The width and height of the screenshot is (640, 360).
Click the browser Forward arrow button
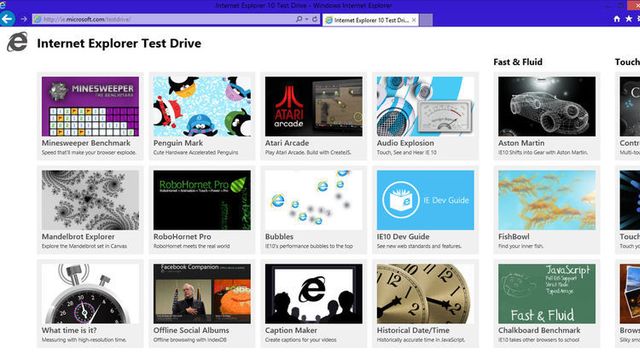24,19
